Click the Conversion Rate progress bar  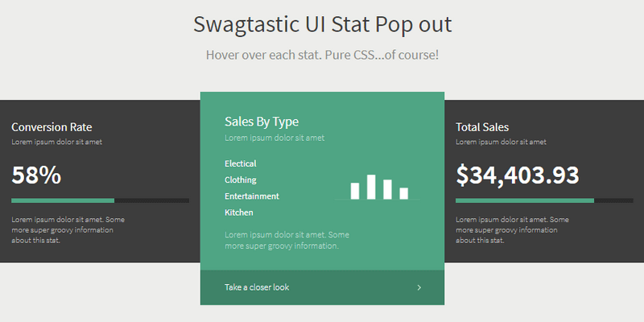pos(100,200)
